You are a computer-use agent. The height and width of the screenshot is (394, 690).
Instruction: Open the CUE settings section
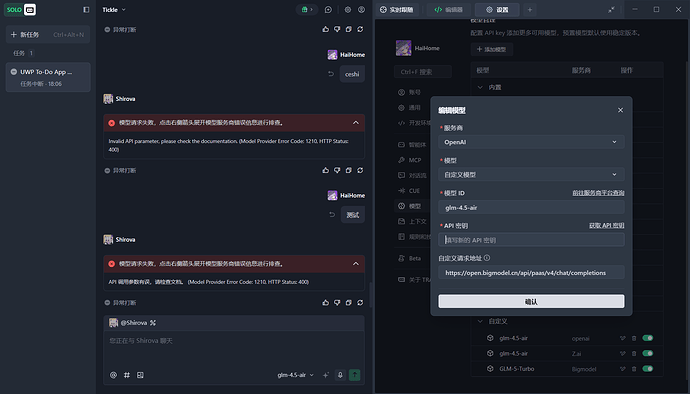[409, 191]
